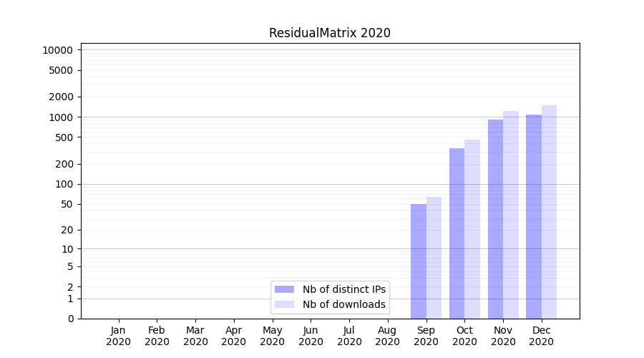
Task: Click the 10000 y-axis tick label
Action: click(57, 50)
